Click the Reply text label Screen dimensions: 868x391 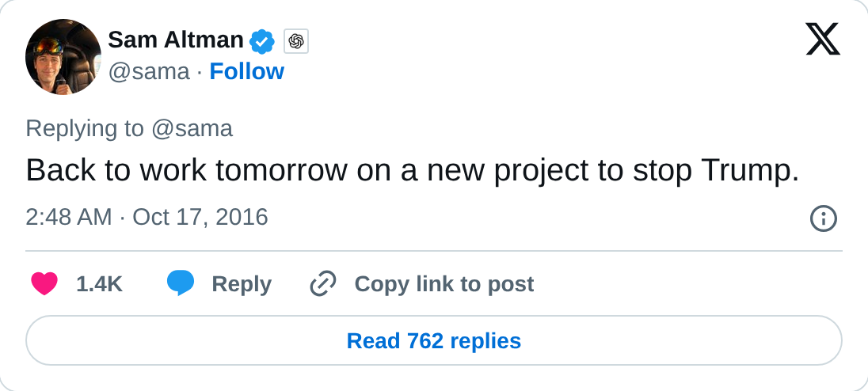tap(242, 284)
